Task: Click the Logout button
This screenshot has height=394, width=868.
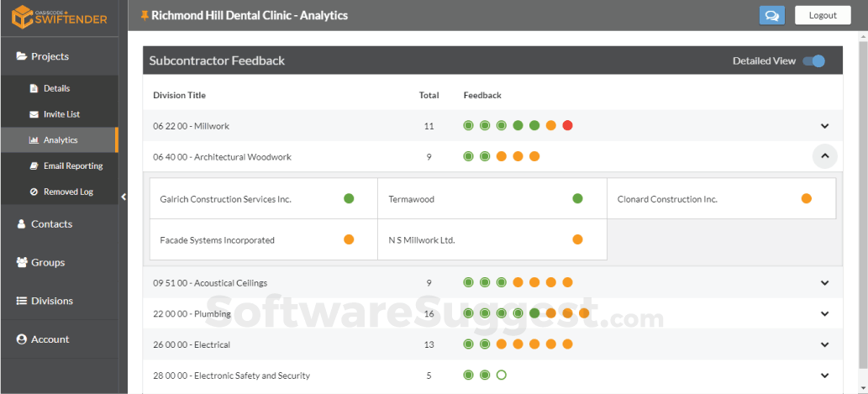Action: [x=823, y=15]
